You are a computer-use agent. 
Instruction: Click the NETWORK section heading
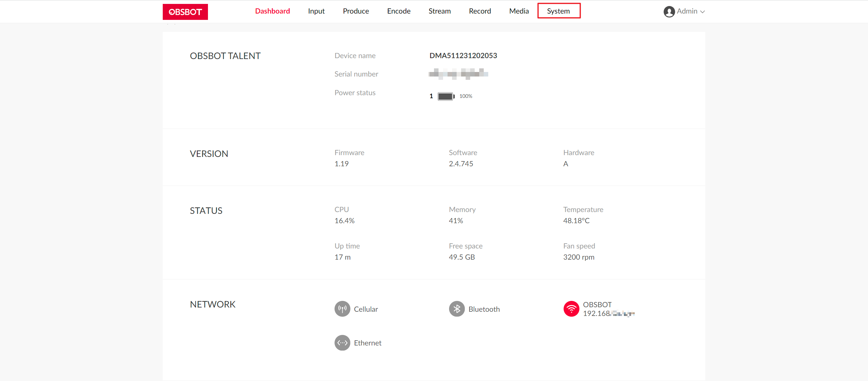[x=212, y=304]
